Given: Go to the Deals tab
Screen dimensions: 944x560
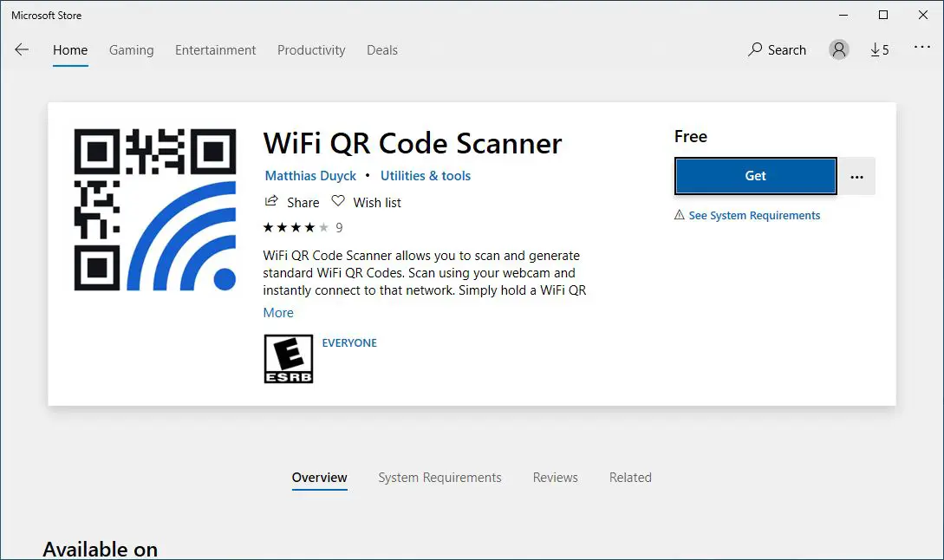Looking at the screenshot, I should coord(381,50).
